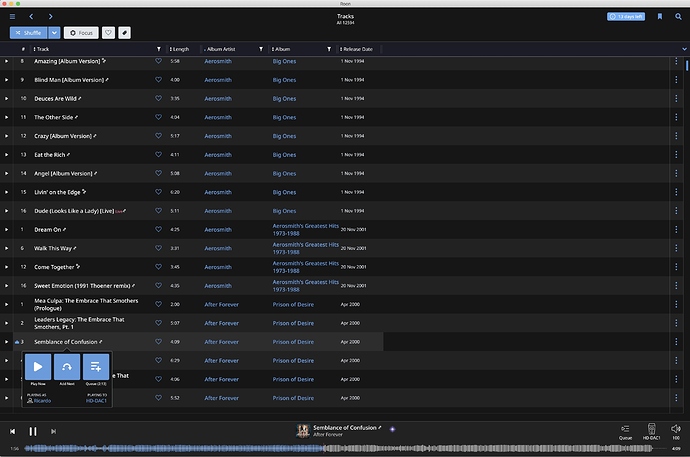The width and height of the screenshot is (690, 457).
Task: Open more options for The Other Side row
Action: (676, 117)
